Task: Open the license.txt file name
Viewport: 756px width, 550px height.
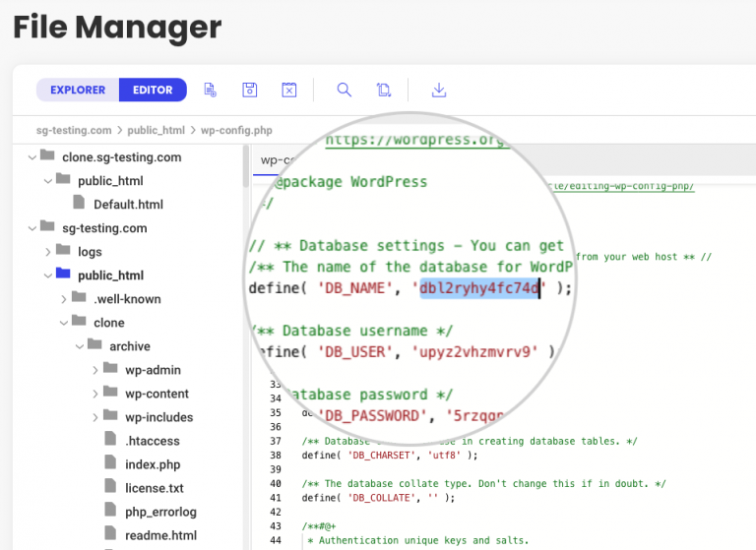Action: (155, 488)
